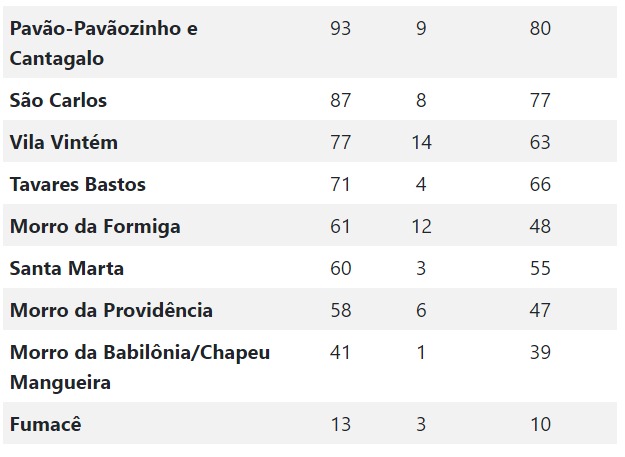
Task: Click the Morro da Formiga label
Action: [x=95, y=226]
